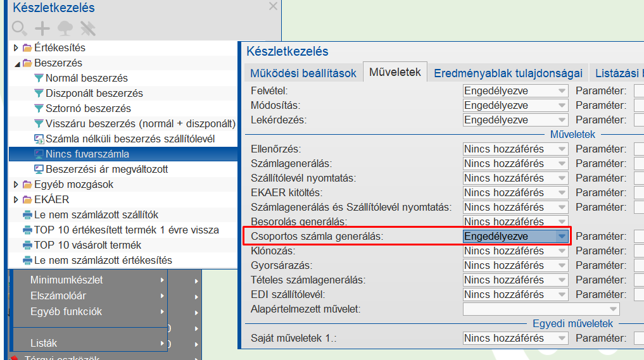Expand the Értékesítés tree node
This screenshot has height=360, width=644.
(16, 47)
